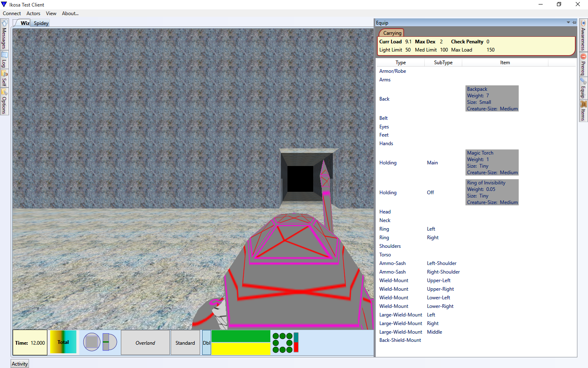
Task: Pin the Equip panel with auto-hide pin
Action: tap(574, 22)
